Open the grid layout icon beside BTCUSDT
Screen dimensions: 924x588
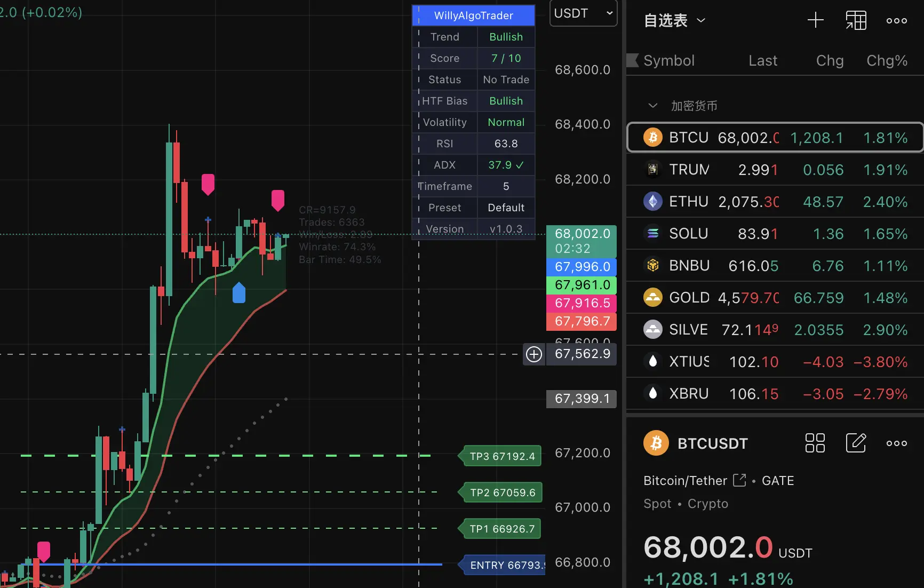[815, 443]
